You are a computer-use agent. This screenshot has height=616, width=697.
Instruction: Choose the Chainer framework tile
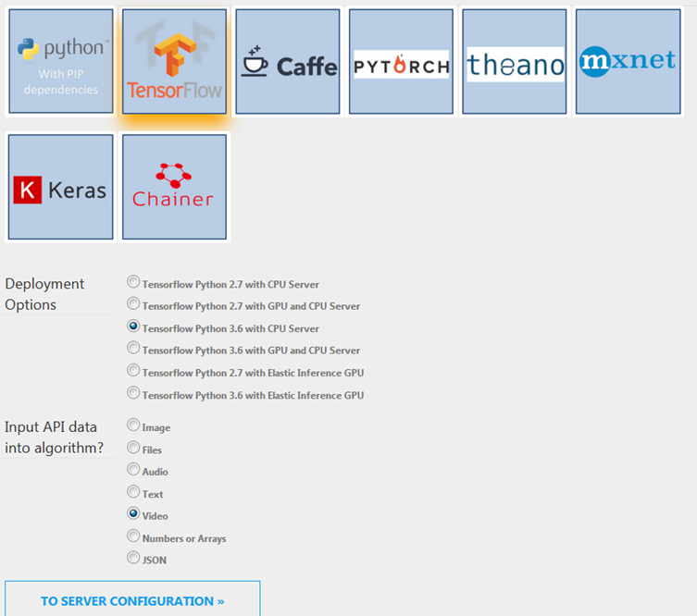174,187
